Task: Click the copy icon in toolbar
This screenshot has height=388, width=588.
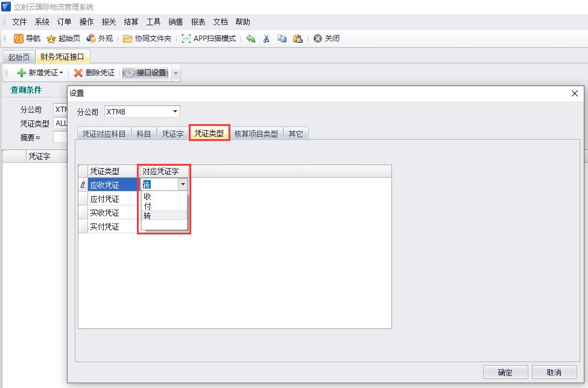Action: [x=282, y=39]
